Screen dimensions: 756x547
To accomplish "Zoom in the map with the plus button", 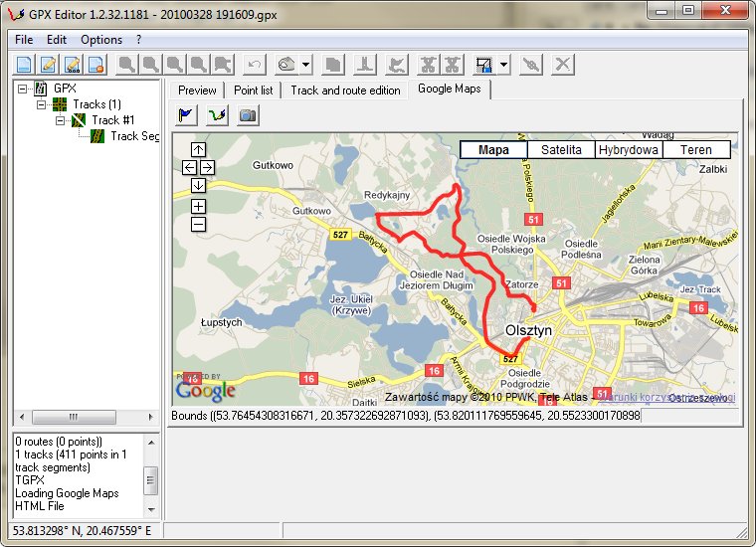I will pos(198,206).
